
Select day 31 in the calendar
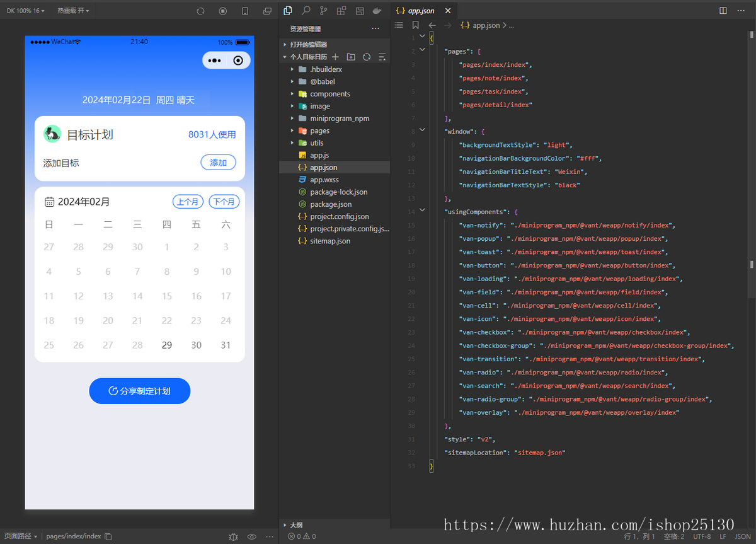(x=226, y=345)
